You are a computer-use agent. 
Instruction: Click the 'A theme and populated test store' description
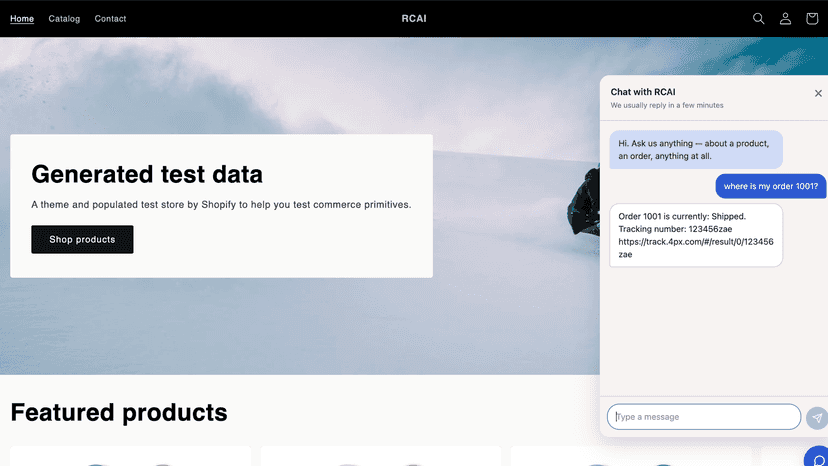221,204
